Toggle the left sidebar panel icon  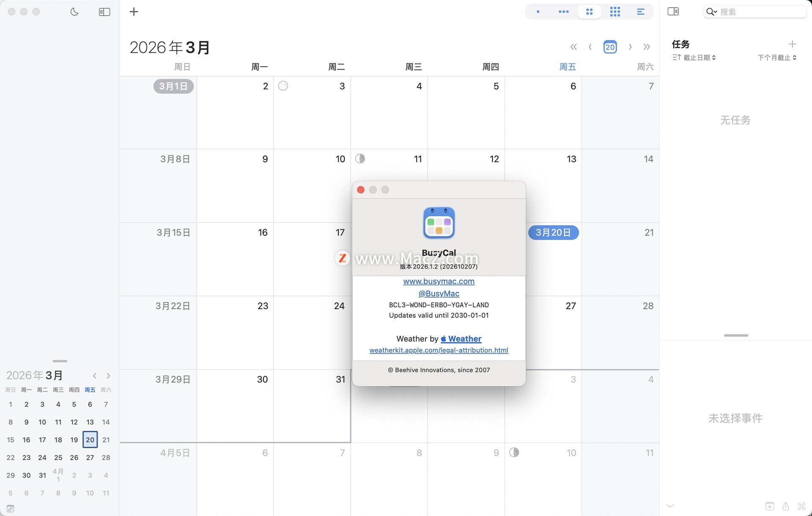coord(104,12)
